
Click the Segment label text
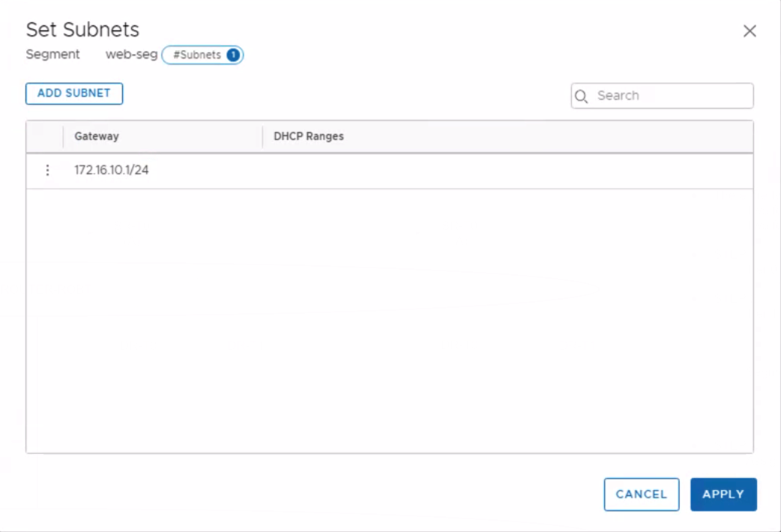click(52, 55)
